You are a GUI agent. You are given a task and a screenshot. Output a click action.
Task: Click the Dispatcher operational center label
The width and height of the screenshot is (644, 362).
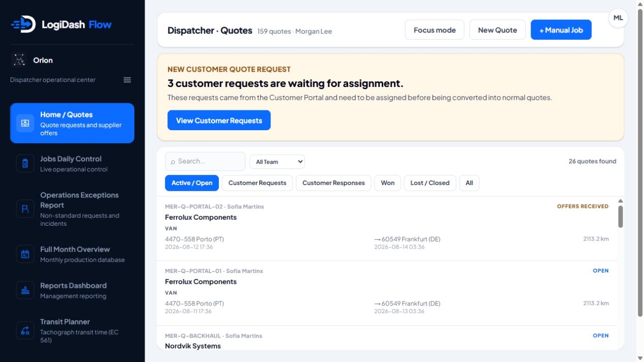[53, 80]
